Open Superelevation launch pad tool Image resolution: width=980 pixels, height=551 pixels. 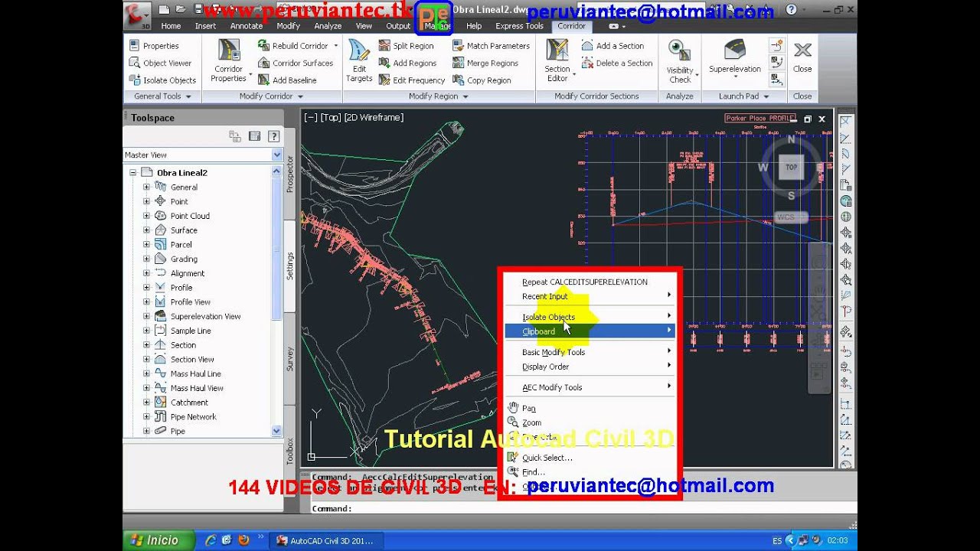(x=735, y=58)
